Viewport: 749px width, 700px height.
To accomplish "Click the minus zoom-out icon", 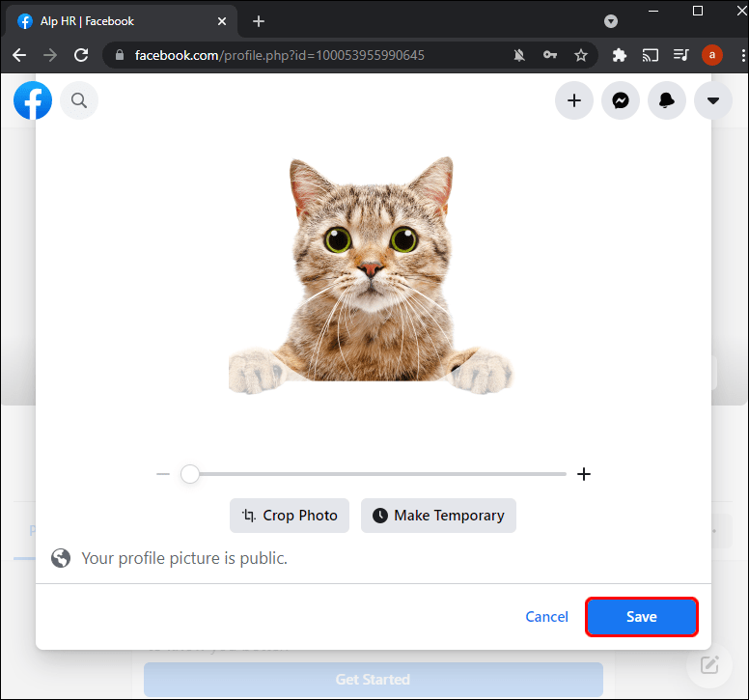I will coord(163,474).
